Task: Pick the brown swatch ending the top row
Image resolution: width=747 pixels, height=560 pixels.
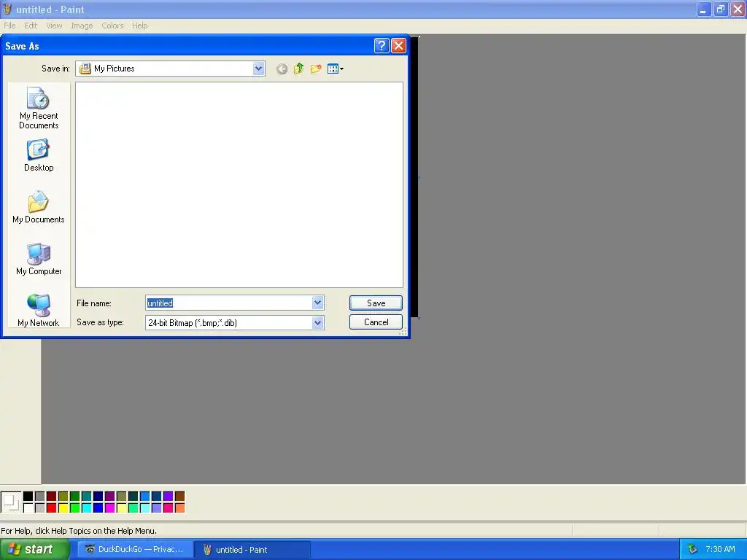Action: (179, 496)
